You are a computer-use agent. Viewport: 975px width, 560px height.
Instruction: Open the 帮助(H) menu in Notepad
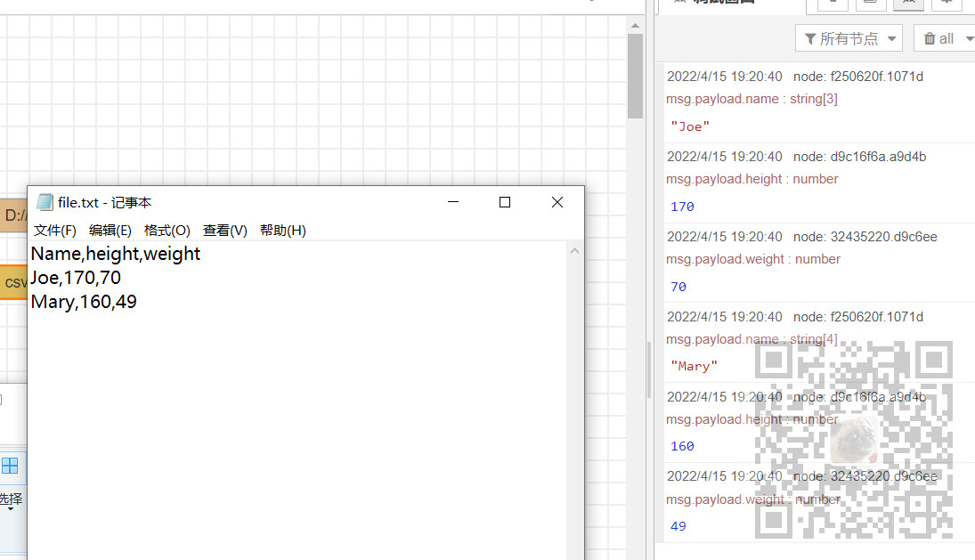click(283, 231)
